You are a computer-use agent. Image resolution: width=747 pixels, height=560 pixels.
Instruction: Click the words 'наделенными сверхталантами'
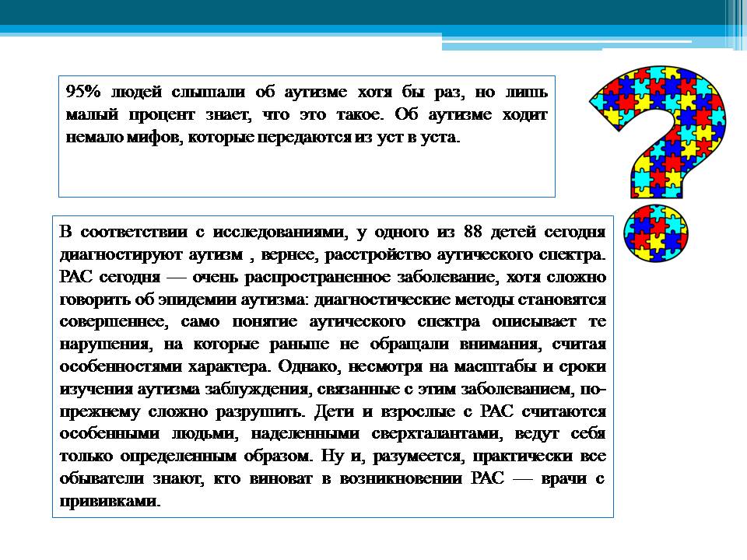[x=375, y=434]
